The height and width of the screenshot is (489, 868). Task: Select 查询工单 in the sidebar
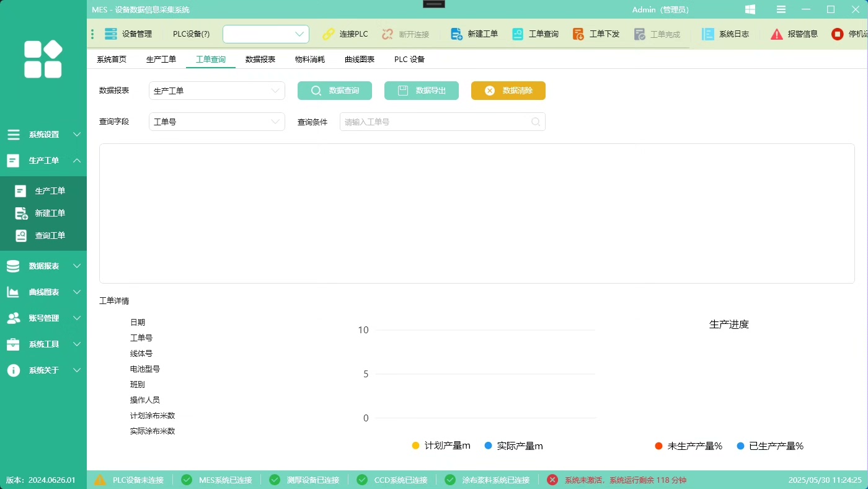coord(50,236)
